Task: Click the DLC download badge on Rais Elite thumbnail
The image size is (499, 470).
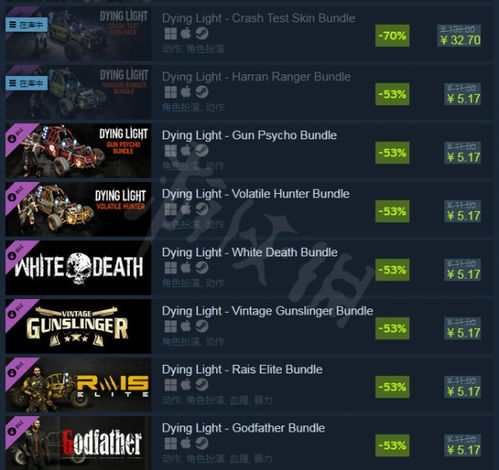Action: [x=12, y=372]
